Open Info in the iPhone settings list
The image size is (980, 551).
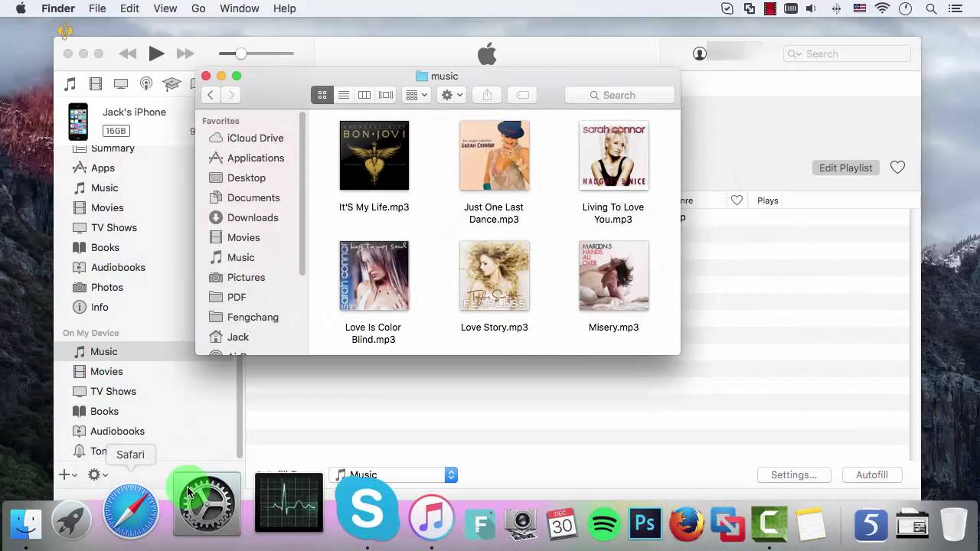tap(100, 307)
